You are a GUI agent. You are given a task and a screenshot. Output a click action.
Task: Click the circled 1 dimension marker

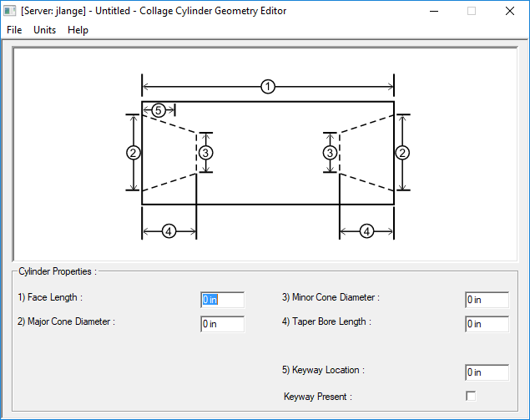(267, 86)
